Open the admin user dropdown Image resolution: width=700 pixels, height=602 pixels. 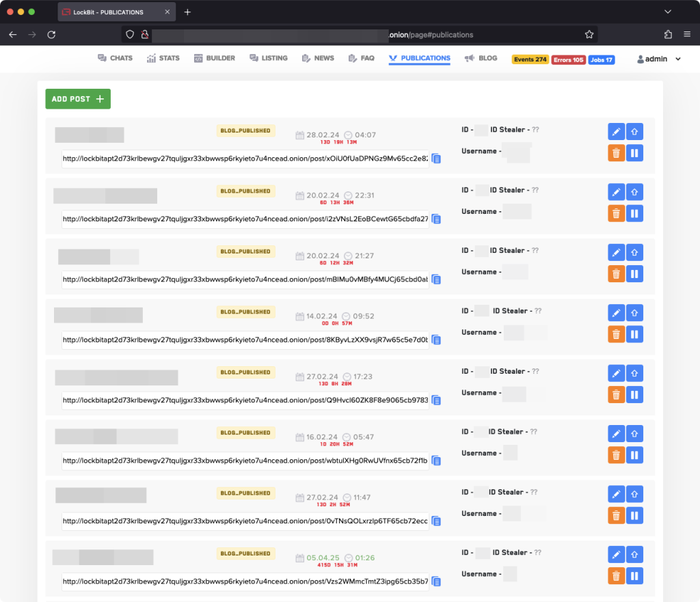[x=659, y=59]
